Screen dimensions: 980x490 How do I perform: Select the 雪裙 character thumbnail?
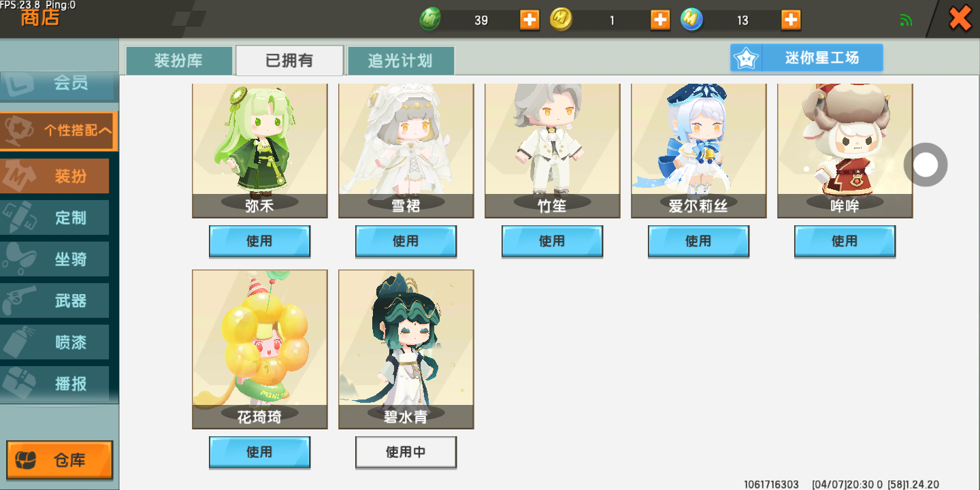[x=406, y=150]
